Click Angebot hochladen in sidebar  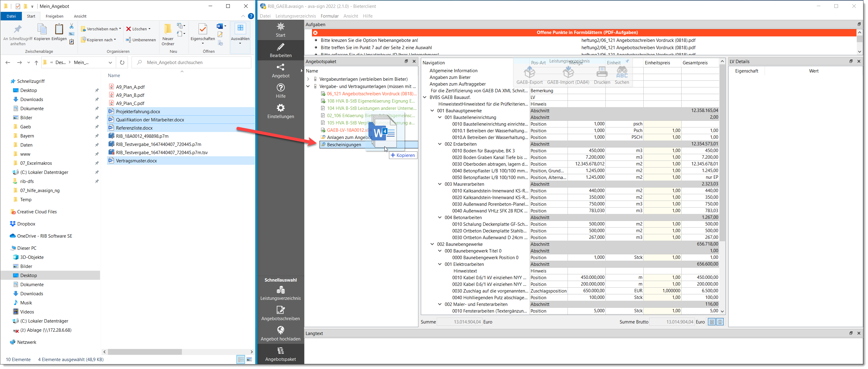pyautogui.click(x=280, y=333)
